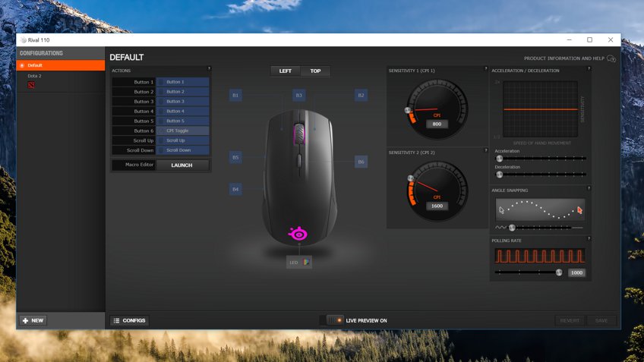Screen dimensions: 644x362
Task: Click the Sensitivity 1 CPI dial knob
Action: (408, 110)
